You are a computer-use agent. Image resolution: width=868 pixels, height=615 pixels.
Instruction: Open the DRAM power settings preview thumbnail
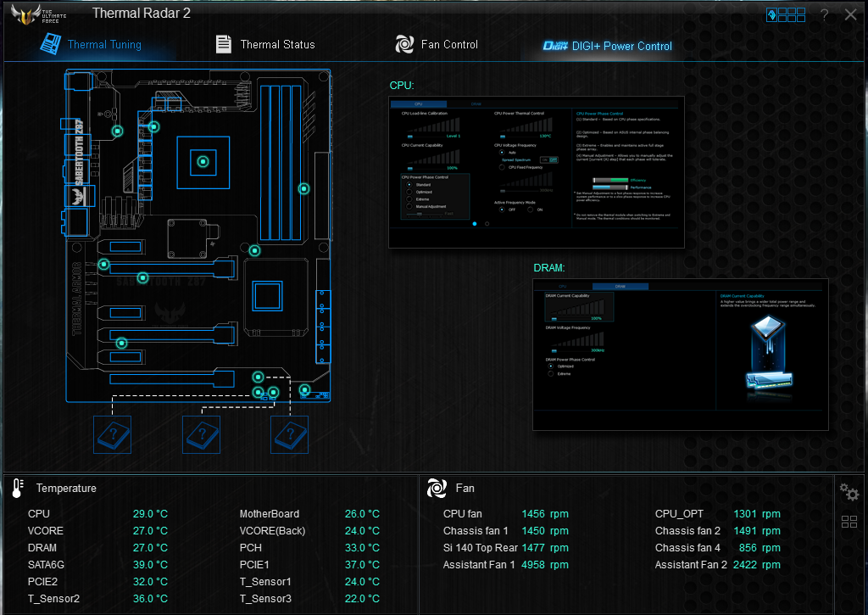pyautogui.click(x=681, y=355)
